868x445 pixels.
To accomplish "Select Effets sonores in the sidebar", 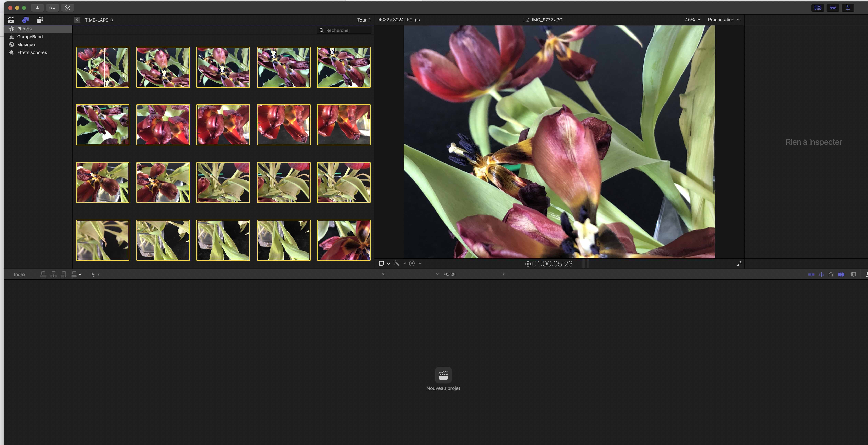I will [x=32, y=52].
